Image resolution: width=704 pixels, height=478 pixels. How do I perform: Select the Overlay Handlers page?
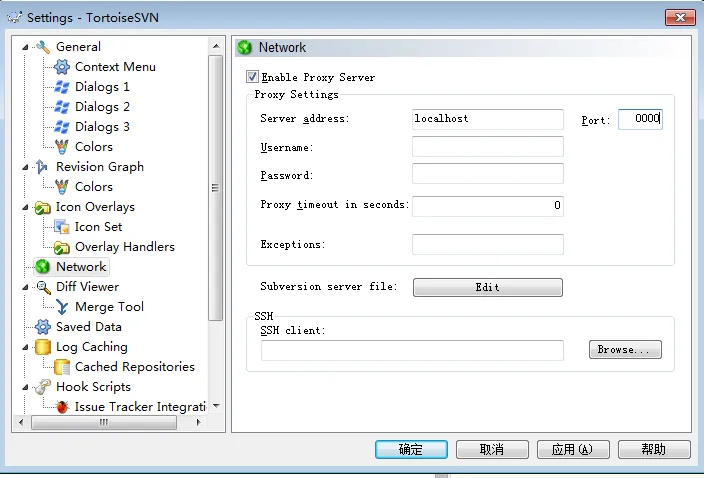(x=125, y=247)
